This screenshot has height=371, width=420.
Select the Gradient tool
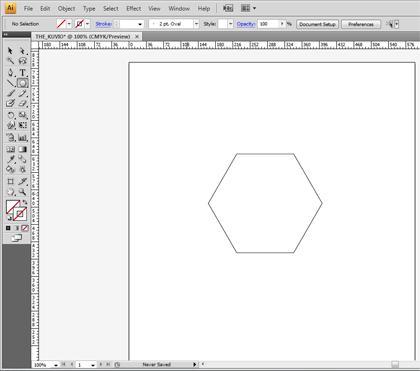(22, 149)
